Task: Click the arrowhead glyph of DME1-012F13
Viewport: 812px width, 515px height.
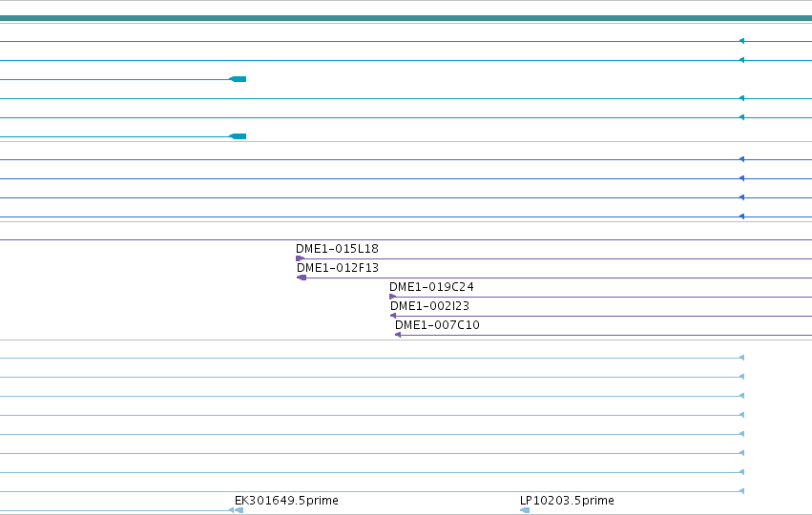Action: point(302,278)
